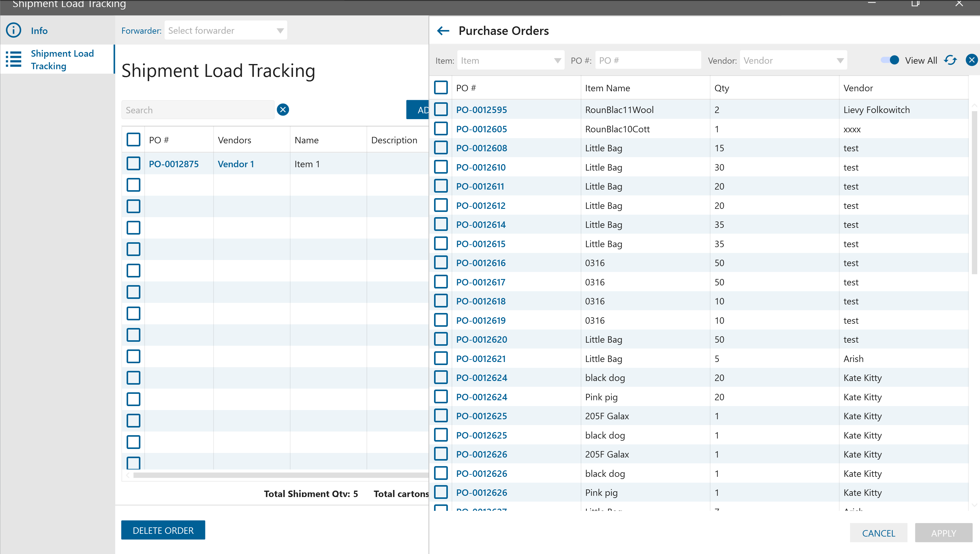Check the box for PO-0012608
Viewport: 980px width, 554px height.
[x=441, y=148]
